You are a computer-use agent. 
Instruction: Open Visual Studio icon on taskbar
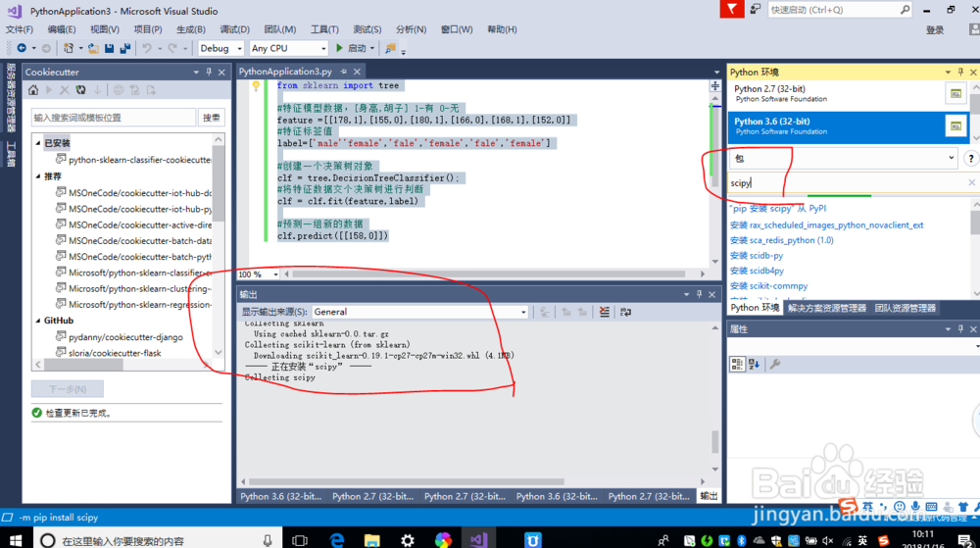click(479, 540)
